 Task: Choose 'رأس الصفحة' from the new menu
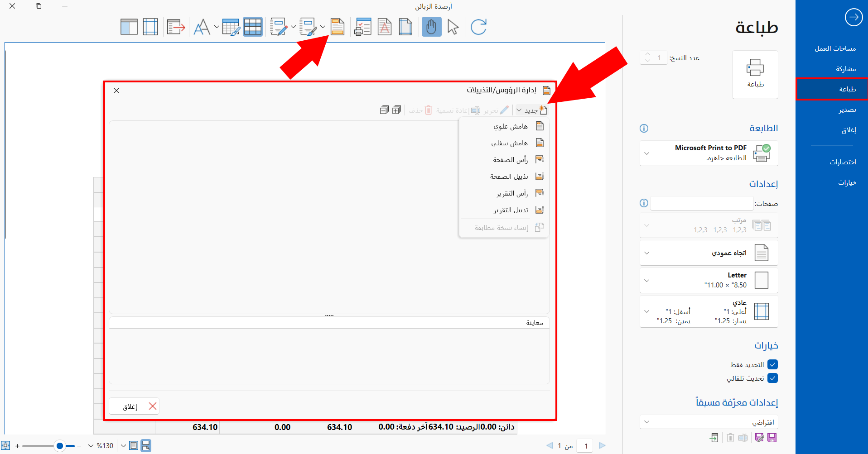(504, 160)
